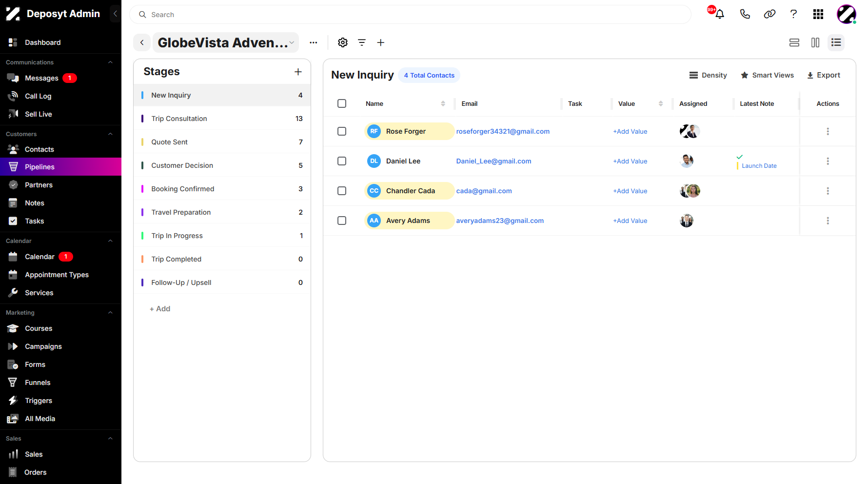Click Avery Adams assigned avatar
Viewport: 868px width, 484px height.
click(x=687, y=221)
